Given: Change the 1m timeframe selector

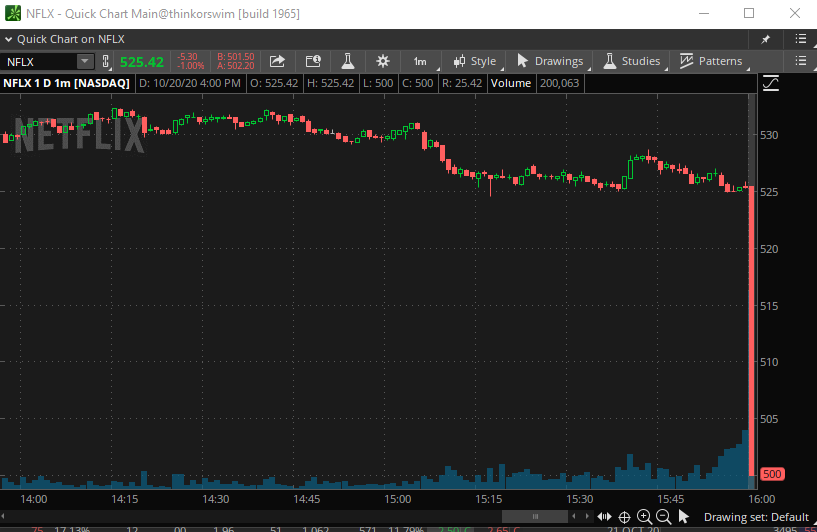Looking at the screenshot, I should pyautogui.click(x=420, y=61).
